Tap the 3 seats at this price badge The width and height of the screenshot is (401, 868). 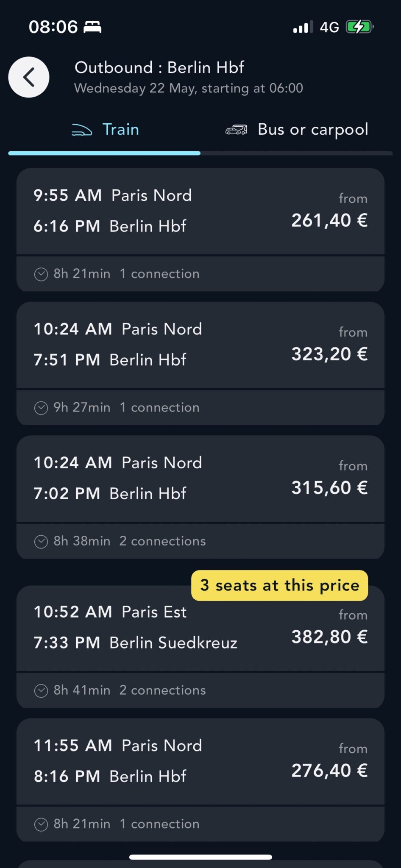(x=280, y=585)
